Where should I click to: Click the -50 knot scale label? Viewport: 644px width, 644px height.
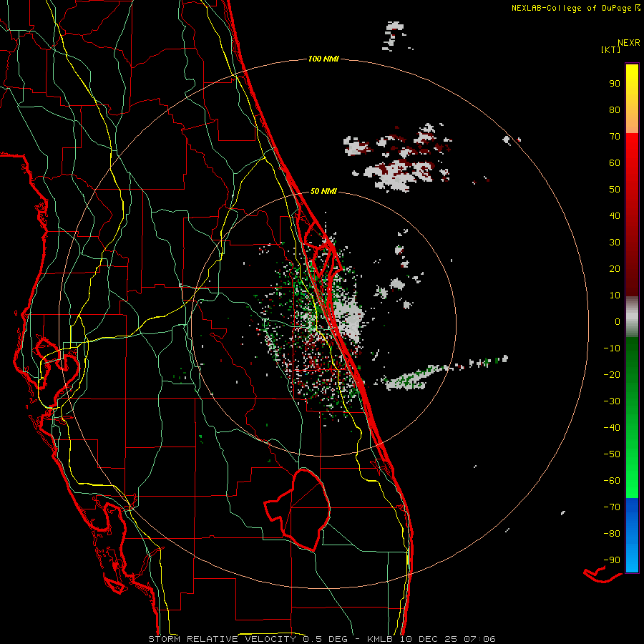[612, 454]
